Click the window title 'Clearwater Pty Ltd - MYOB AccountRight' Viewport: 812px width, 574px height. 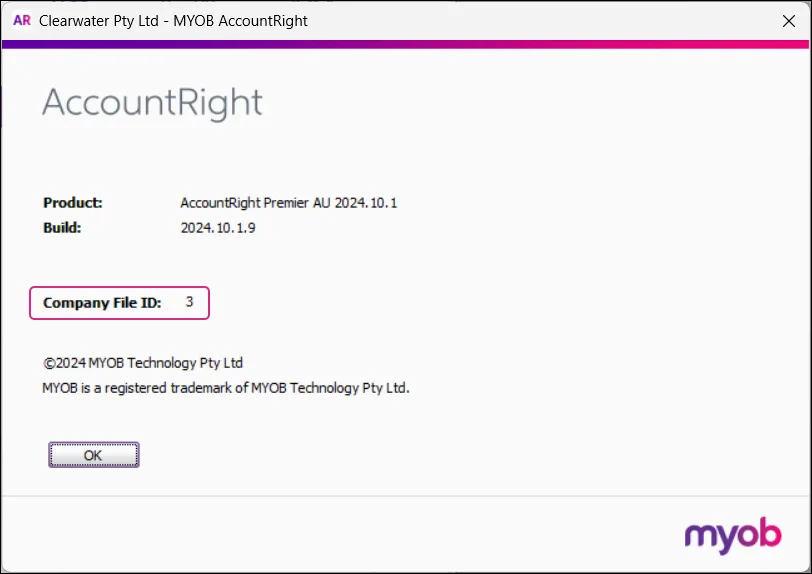[173, 21]
